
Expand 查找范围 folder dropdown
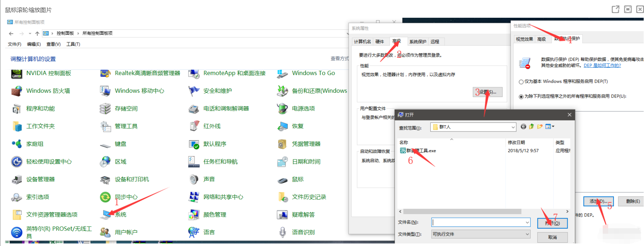coord(513,127)
